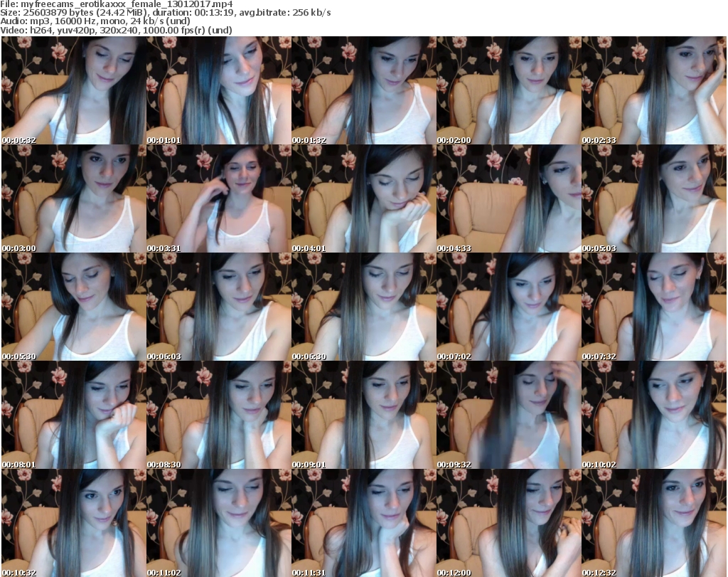Click the 'Size: 25603879 bytes' header line
This screenshot has width=728, height=577.
(165, 13)
